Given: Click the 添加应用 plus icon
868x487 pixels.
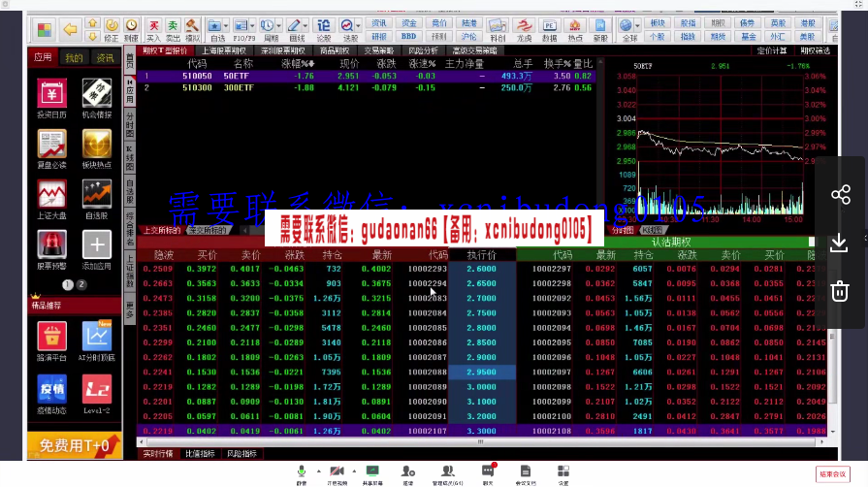Looking at the screenshot, I should [x=97, y=244].
